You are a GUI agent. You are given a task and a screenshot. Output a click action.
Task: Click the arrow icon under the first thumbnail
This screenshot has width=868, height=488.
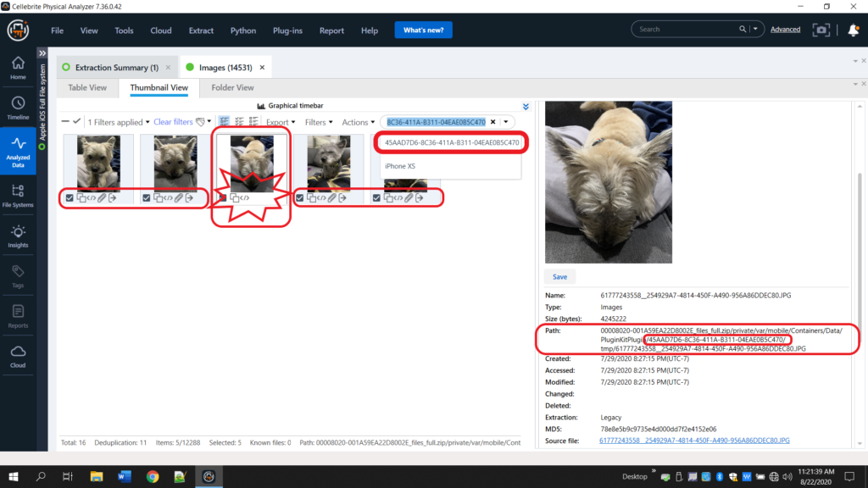click(x=113, y=197)
